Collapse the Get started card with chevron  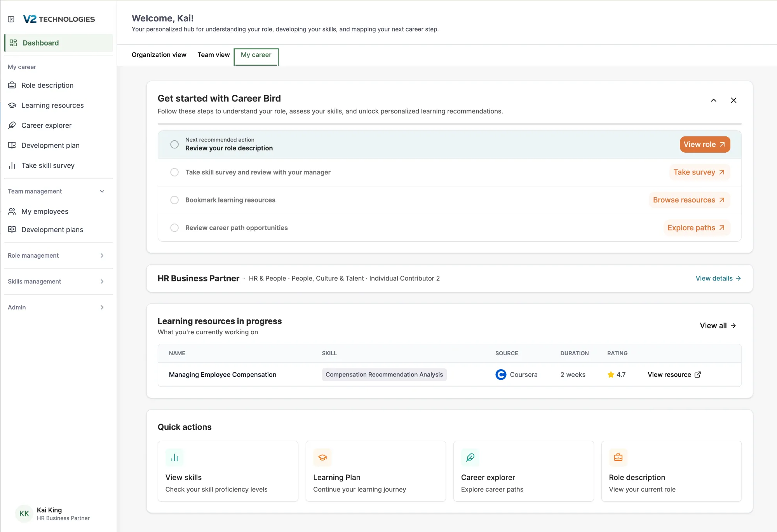[x=714, y=100]
